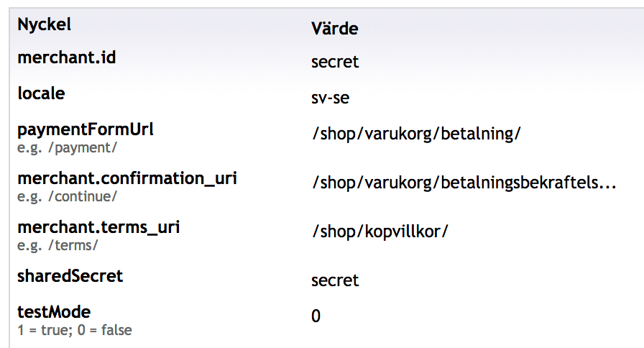Click the Värde column header

(x=334, y=29)
